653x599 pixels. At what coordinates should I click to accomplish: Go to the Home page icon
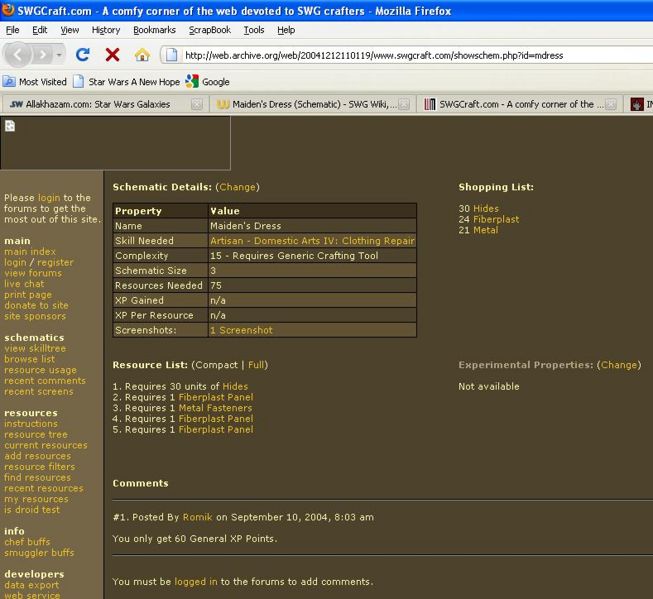(142, 55)
